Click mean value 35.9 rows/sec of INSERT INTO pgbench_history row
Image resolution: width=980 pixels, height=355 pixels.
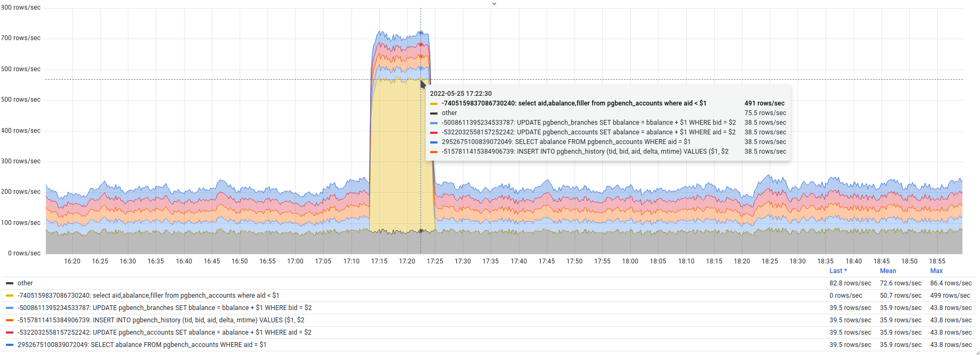coord(901,320)
